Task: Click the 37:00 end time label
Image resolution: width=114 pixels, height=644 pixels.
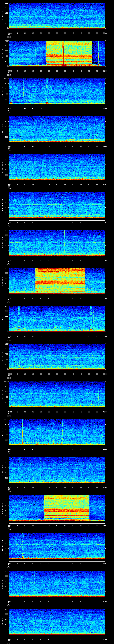Action: tap(105, 298)
